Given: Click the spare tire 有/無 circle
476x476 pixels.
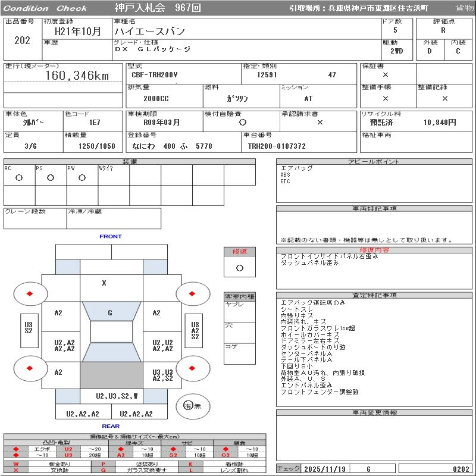Looking at the screenshot, I should pos(187,405).
